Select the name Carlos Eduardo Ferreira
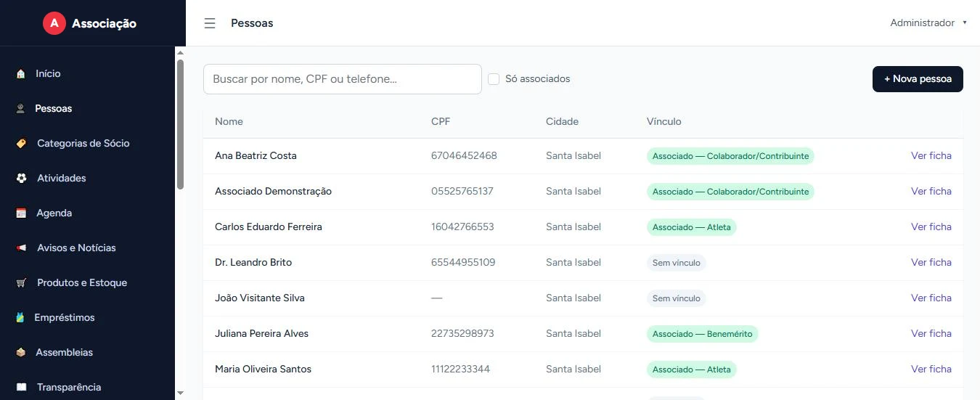980x400 pixels. click(269, 227)
